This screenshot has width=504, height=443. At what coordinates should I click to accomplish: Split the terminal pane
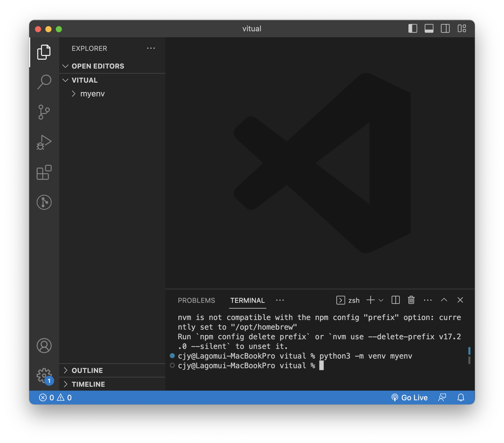[x=395, y=300]
